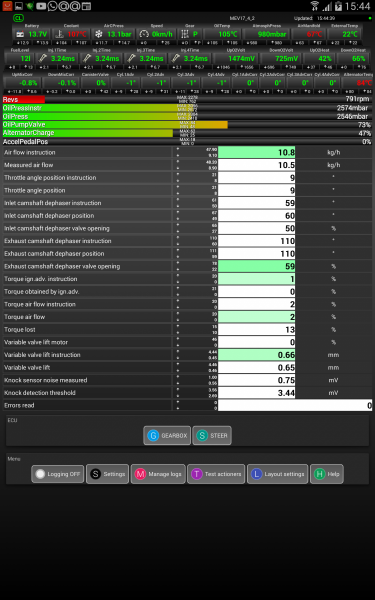This screenshot has width=375, height=600.
Task: Select the OilPumpValve bar
Action: (188, 125)
